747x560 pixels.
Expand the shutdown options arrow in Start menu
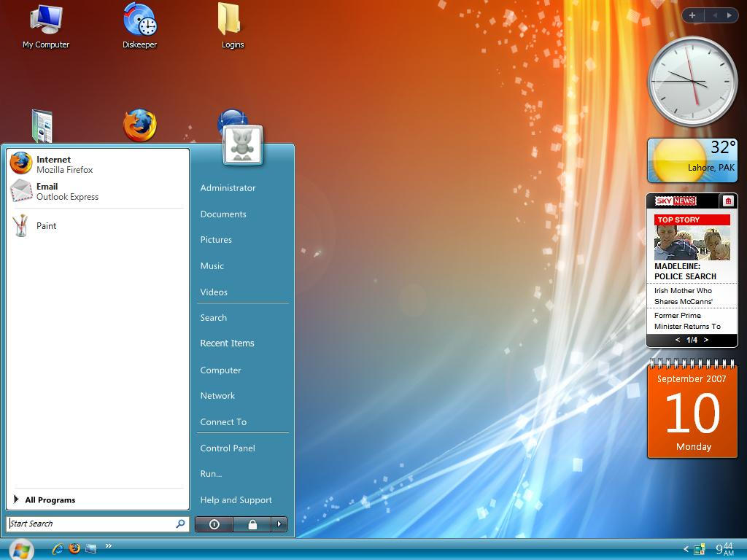tap(279, 524)
